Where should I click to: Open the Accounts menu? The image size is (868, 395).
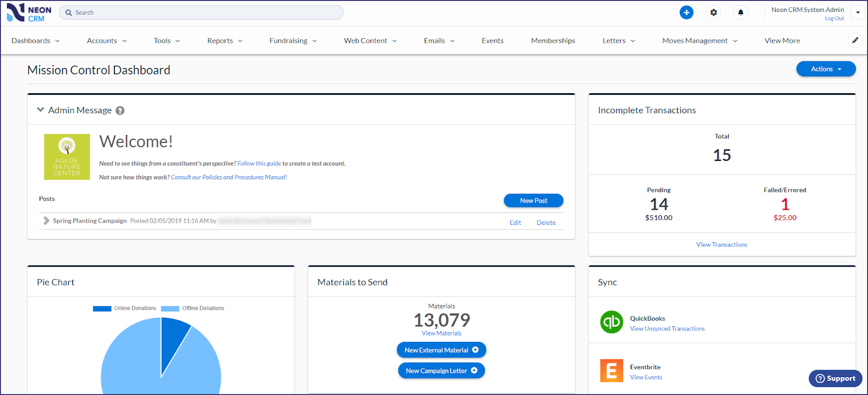tap(107, 41)
